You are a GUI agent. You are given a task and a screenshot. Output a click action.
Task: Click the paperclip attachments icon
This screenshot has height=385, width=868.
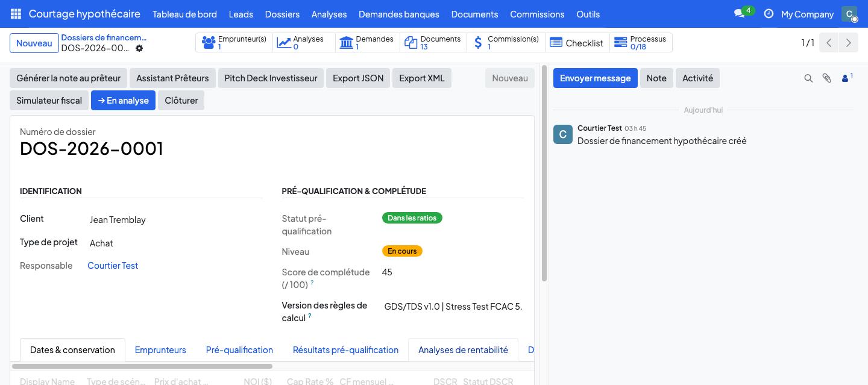click(x=827, y=78)
